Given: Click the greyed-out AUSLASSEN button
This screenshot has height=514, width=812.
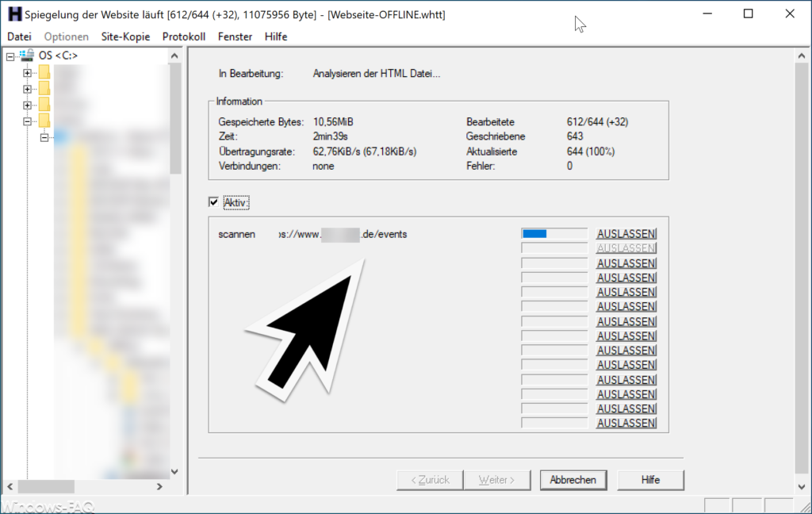Looking at the screenshot, I should (x=626, y=248).
